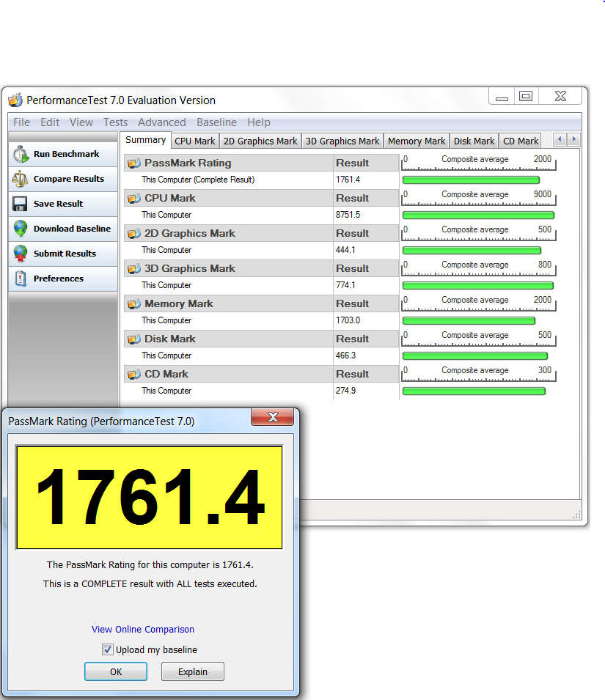Image resolution: width=605 pixels, height=700 pixels.
Task: Click the Compare Results label
Action: pyautogui.click(x=69, y=179)
